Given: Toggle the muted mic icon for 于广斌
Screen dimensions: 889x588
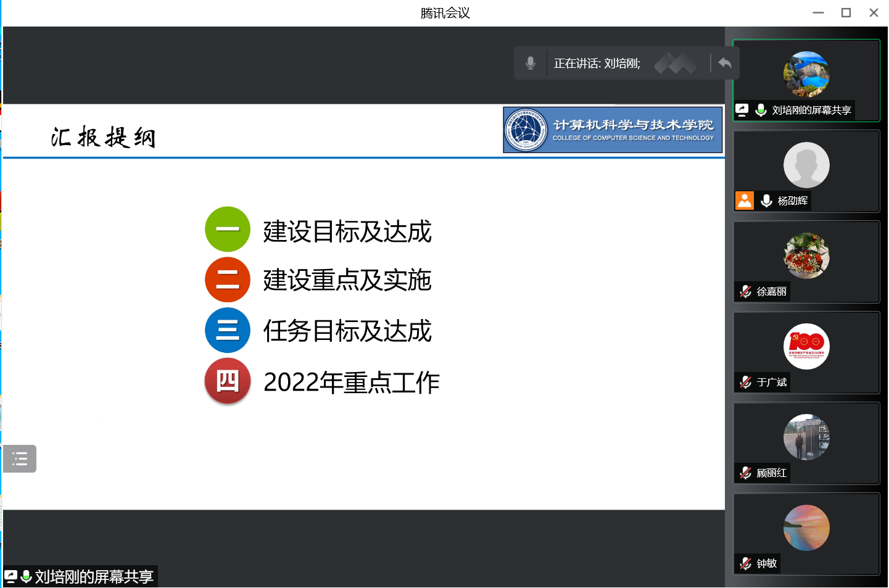Looking at the screenshot, I should 746,382.
